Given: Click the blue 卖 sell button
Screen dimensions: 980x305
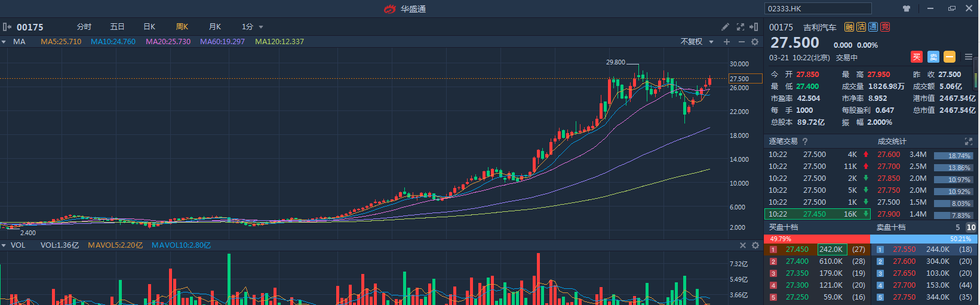Looking at the screenshot, I should pos(933,57).
